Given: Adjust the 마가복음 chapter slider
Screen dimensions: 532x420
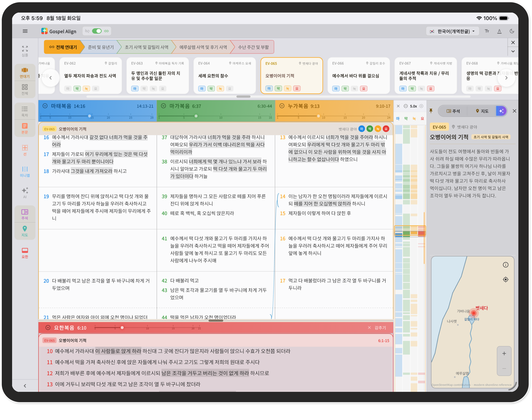Looking at the screenshot, I should (x=196, y=116).
